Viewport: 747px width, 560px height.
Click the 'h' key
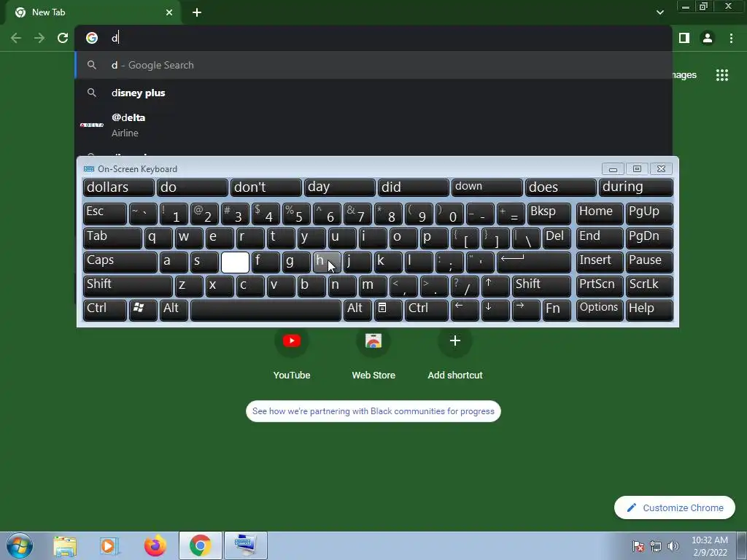click(327, 262)
